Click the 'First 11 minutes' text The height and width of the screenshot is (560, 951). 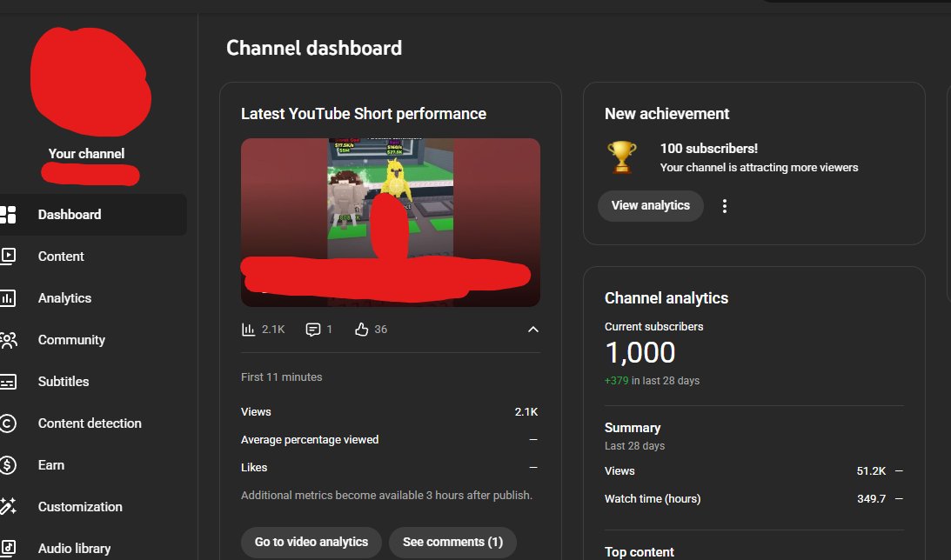tap(281, 377)
